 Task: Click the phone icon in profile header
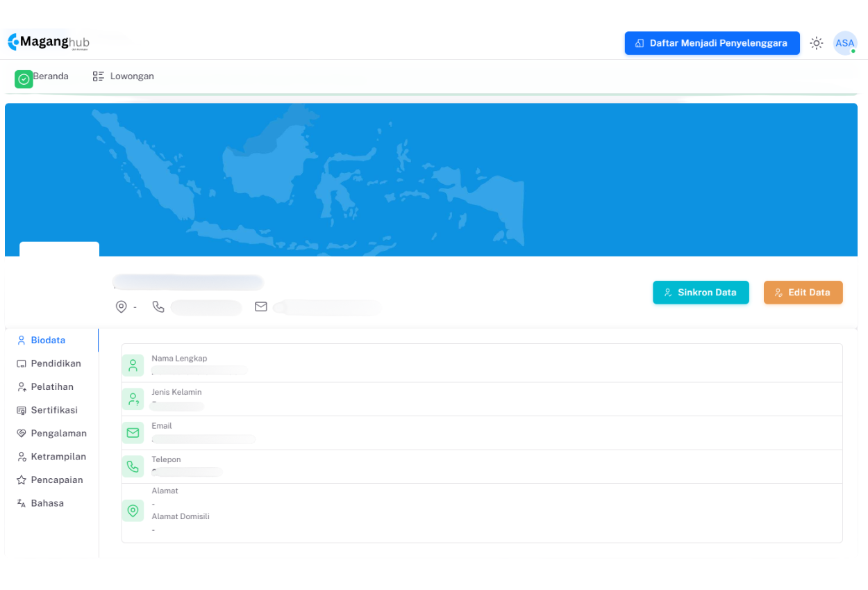(158, 306)
